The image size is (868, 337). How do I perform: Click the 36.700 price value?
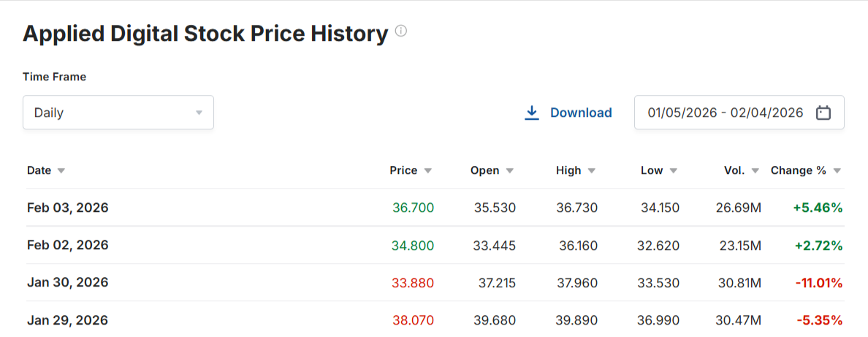(413, 208)
